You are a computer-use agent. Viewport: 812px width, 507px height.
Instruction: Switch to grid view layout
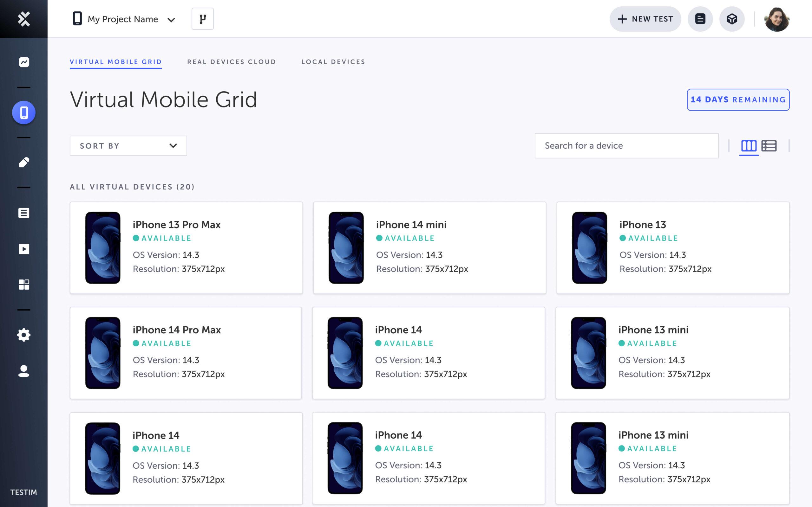tap(749, 145)
